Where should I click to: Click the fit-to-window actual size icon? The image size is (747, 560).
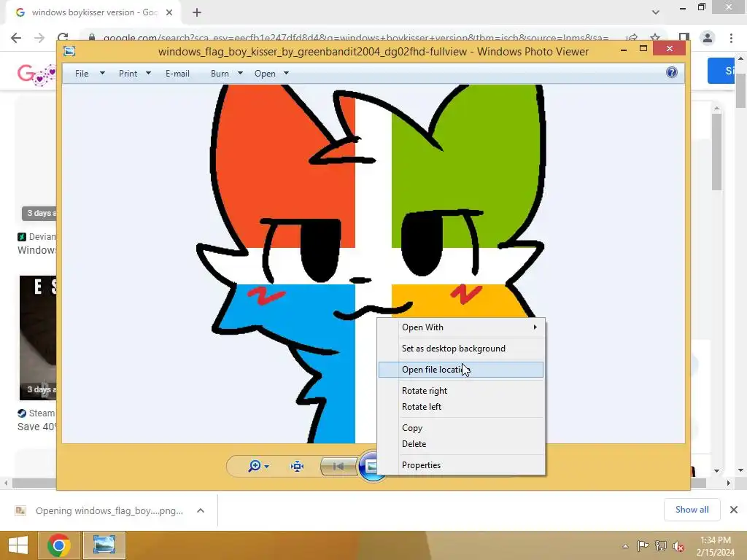[298, 466]
